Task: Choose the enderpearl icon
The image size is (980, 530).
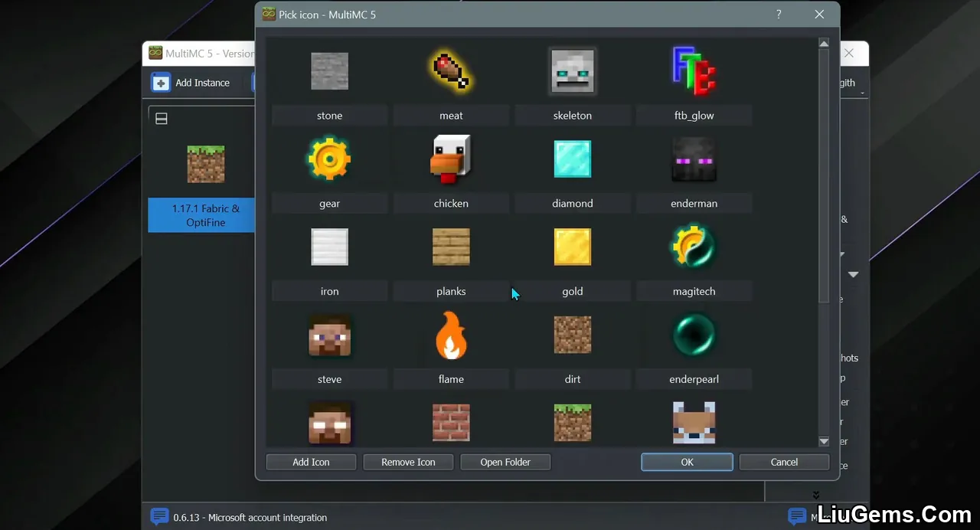Action: 694,335
